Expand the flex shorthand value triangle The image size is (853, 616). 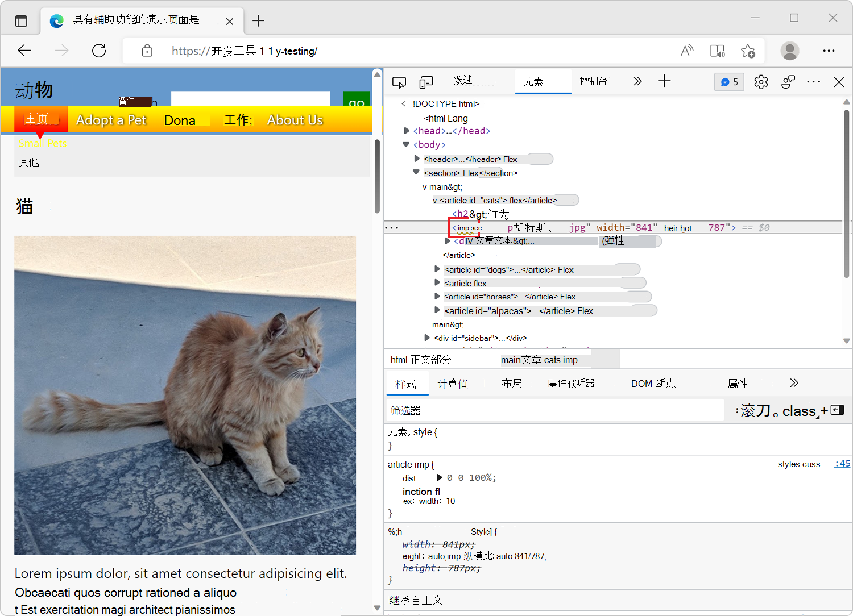(x=439, y=477)
